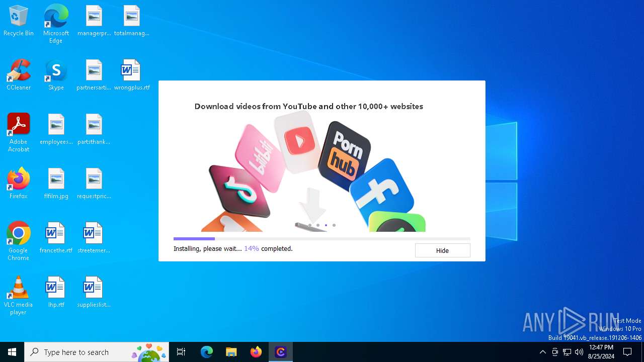Viewport: 644px width, 362px height.
Task: Select the wrongplus.rtf document
Action: tap(132, 75)
